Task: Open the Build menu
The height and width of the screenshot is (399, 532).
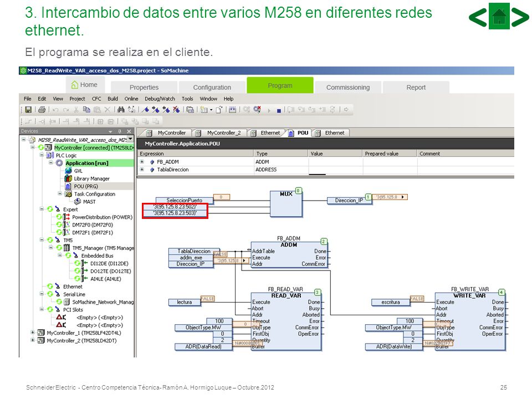Action: pyautogui.click(x=112, y=99)
